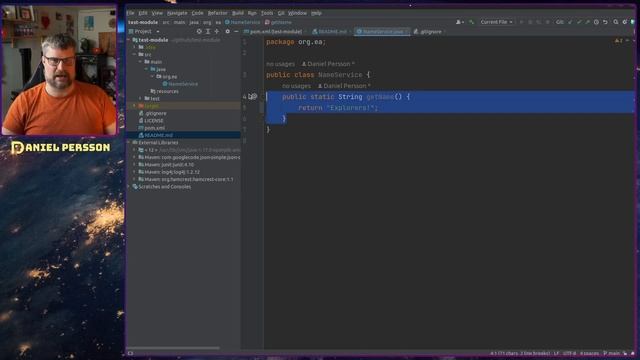Open the Code menu

(197, 13)
